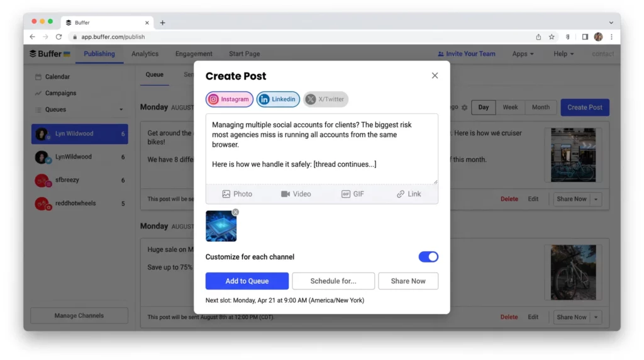This screenshot has width=644, height=360.
Task: Add a Video to the post
Action: pos(296,194)
